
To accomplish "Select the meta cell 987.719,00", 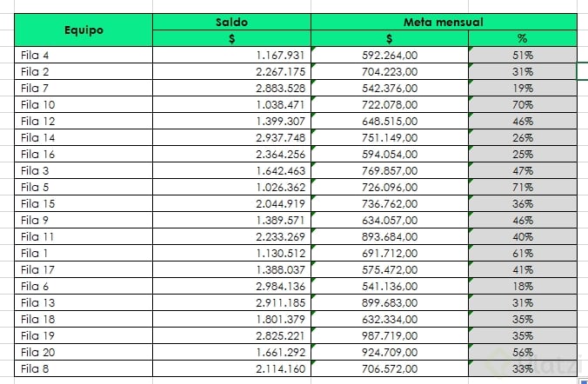I will [390, 335].
